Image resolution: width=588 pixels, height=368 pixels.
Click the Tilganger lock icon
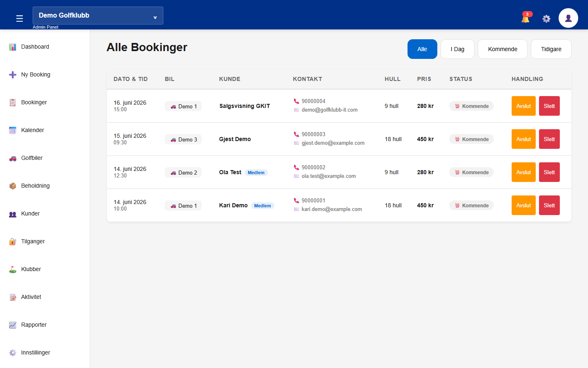(x=13, y=242)
